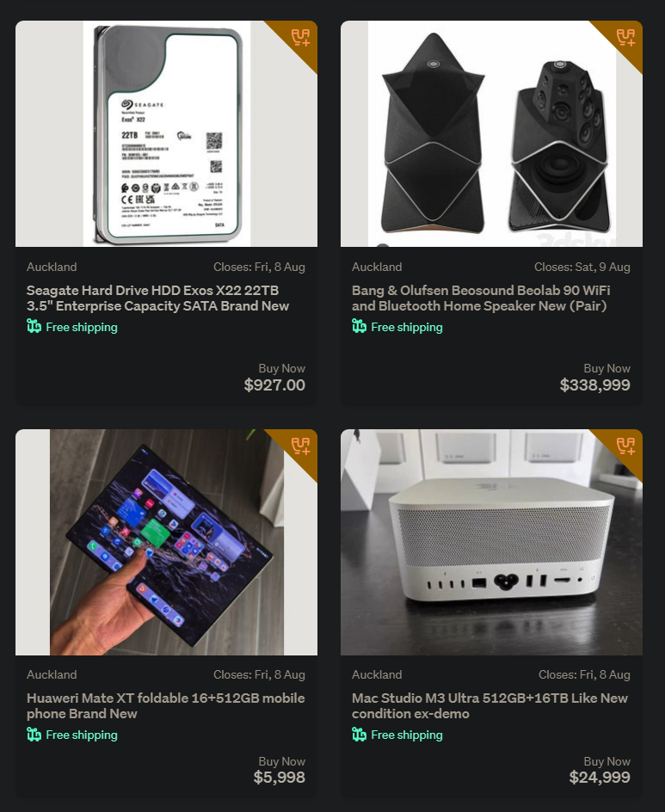Open Huawei Mate XT foldable listing title
This screenshot has height=812, width=665.
point(166,706)
